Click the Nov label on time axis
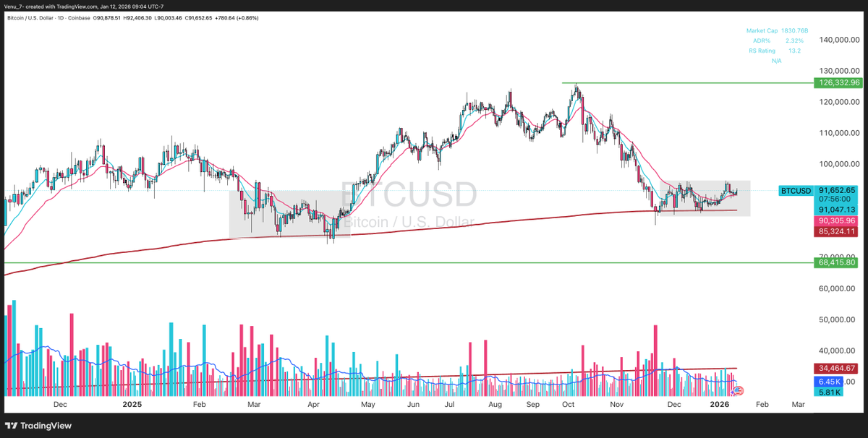 point(617,405)
